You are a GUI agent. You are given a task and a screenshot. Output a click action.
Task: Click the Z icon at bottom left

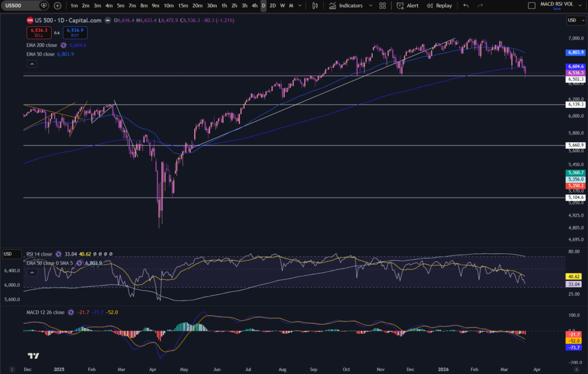(12, 369)
